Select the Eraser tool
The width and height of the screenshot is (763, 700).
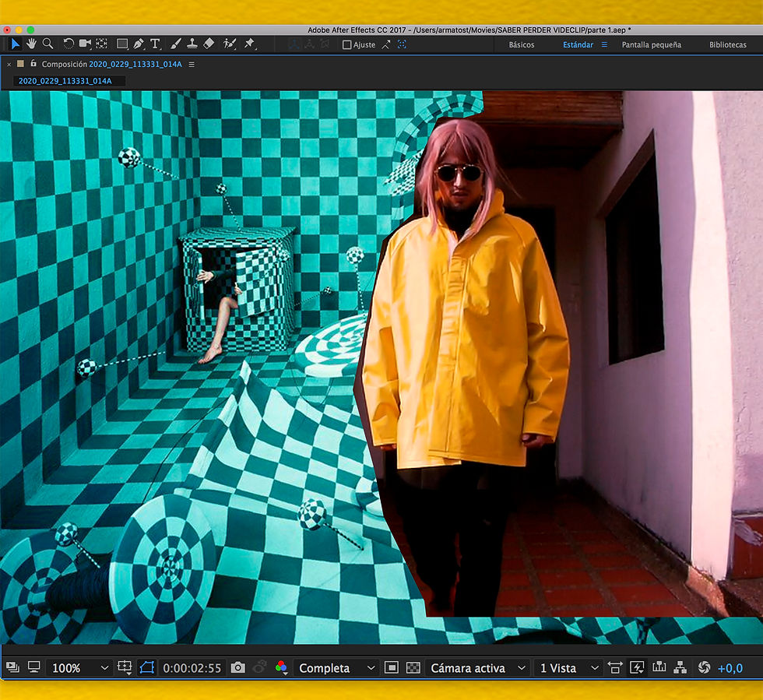coord(209,44)
